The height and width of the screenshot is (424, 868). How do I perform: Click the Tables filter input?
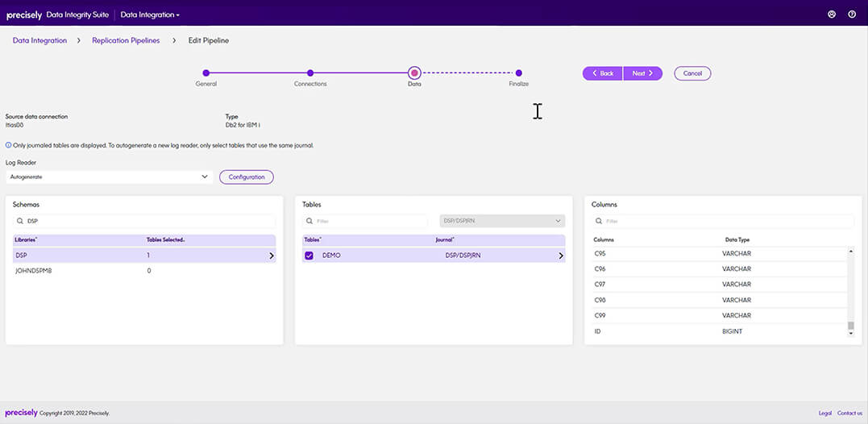[x=365, y=221]
